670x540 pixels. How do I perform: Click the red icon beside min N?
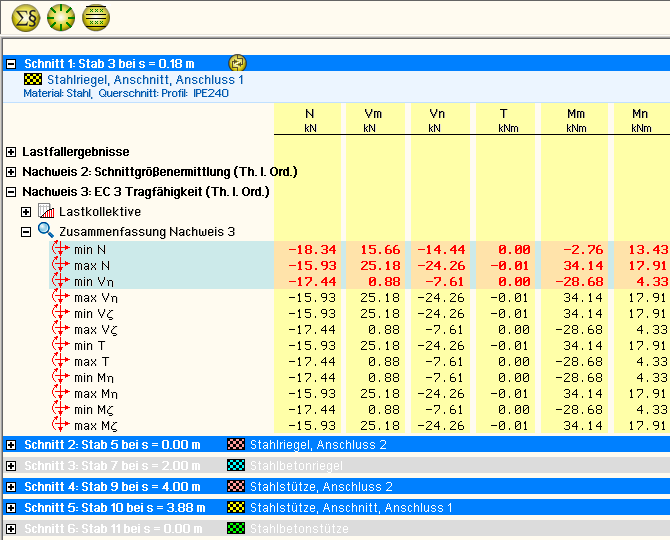coord(59,249)
